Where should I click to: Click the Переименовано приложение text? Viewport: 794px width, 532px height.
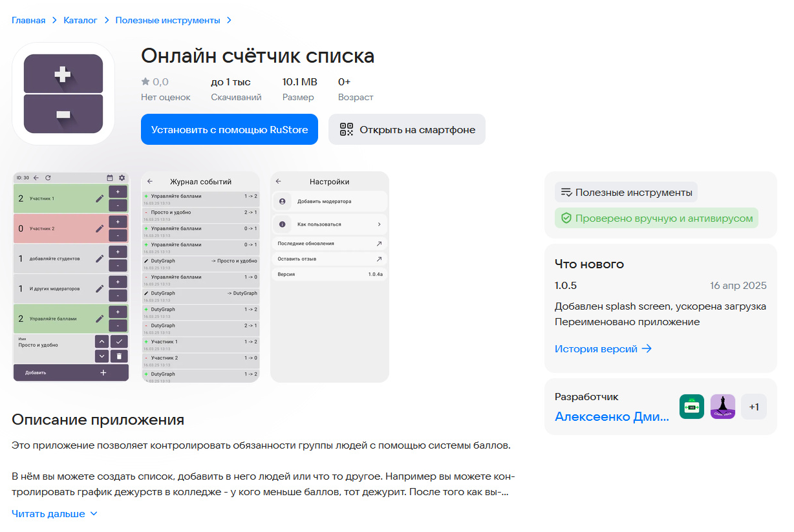627,321
